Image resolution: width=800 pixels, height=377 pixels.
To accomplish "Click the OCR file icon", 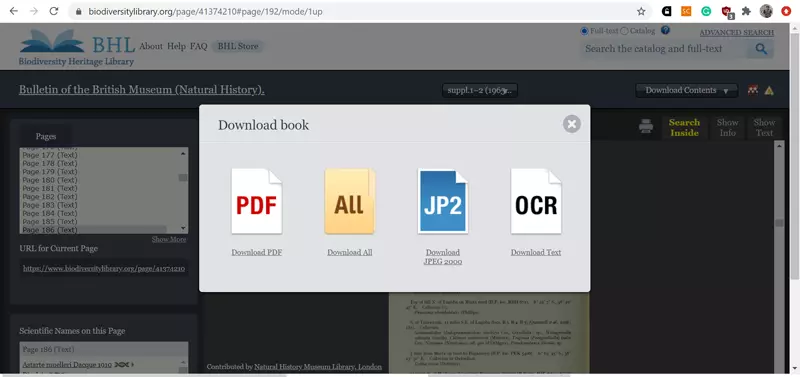I will click(x=536, y=201).
